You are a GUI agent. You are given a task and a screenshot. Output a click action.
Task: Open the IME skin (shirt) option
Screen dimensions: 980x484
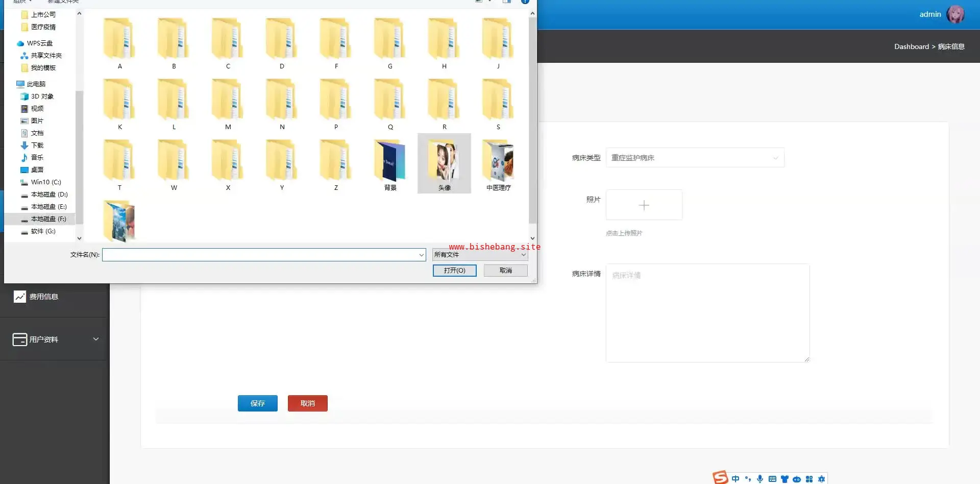(x=785, y=479)
